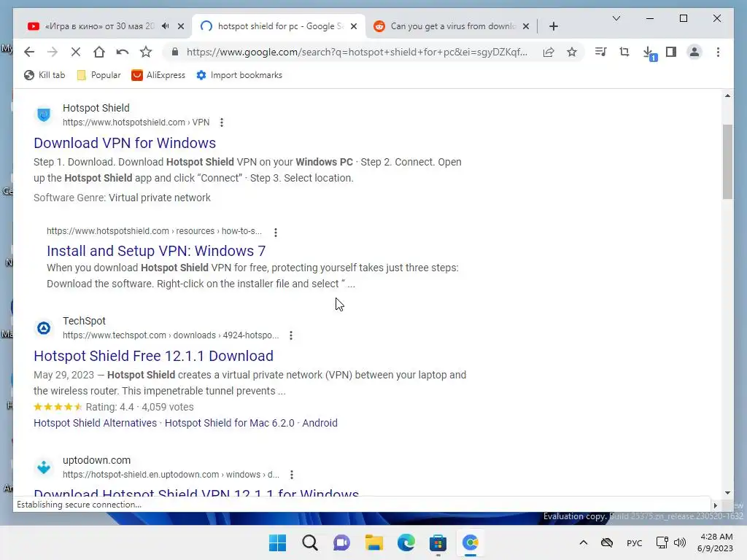Expand the tab search chevron
The image size is (747, 560).
616,18
